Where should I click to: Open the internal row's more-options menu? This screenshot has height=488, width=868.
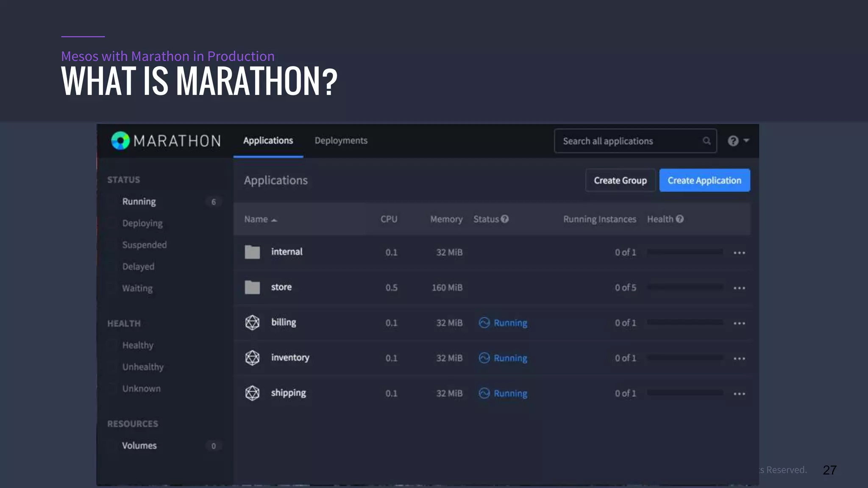pyautogui.click(x=739, y=253)
